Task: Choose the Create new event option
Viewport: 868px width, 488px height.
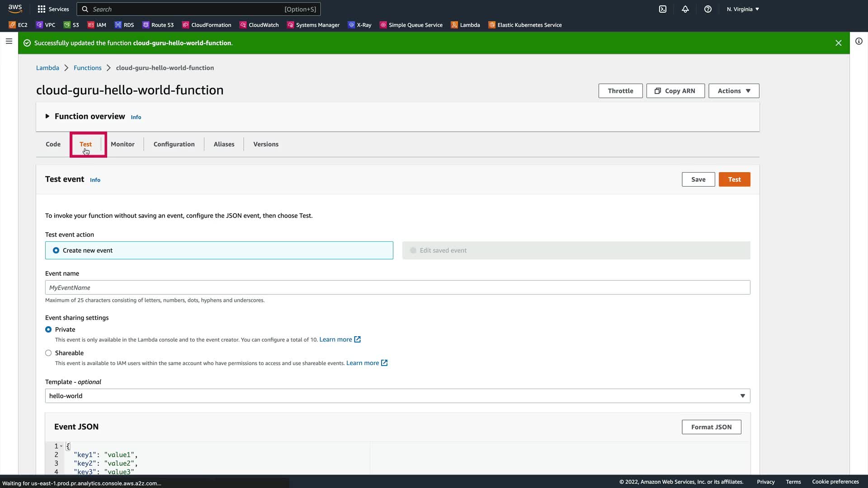Action: click(x=56, y=250)
